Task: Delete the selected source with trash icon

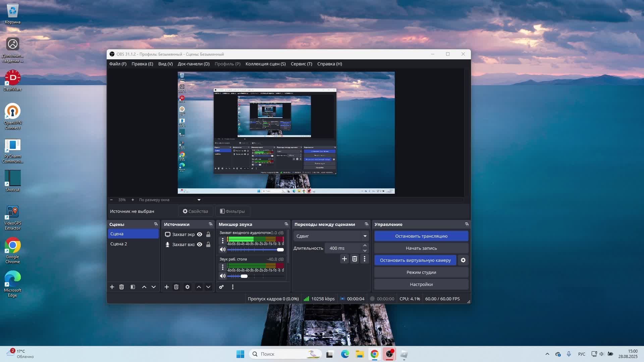Action: (x=176, y=287)
